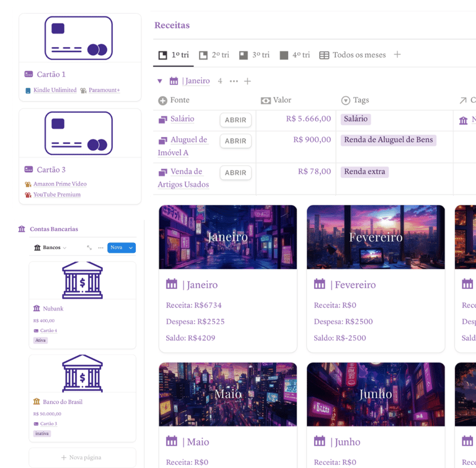Click the Salário tag chip
Viewport: 476px width, 468px height.
click(356, 119)
